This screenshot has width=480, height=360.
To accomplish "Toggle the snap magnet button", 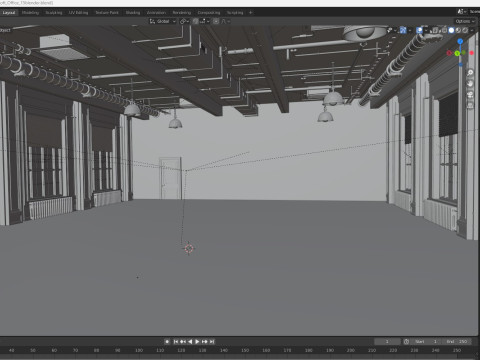I will click(x=195, y=21).
